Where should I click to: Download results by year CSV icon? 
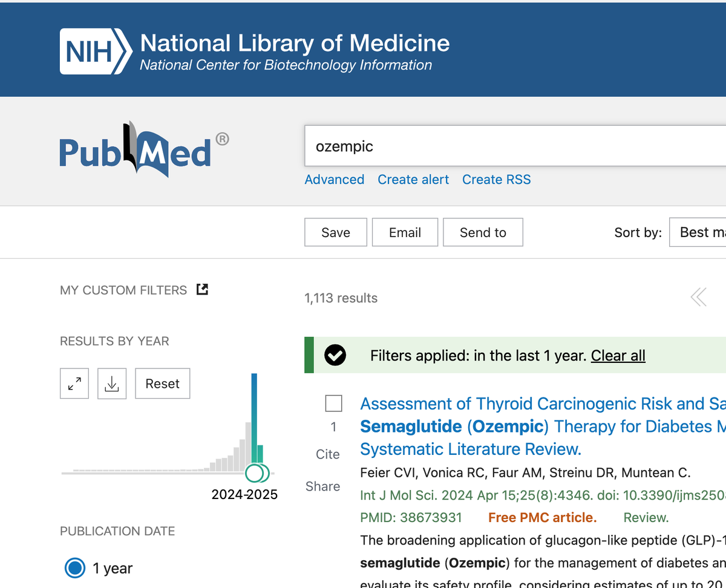(x=112, y=384)
